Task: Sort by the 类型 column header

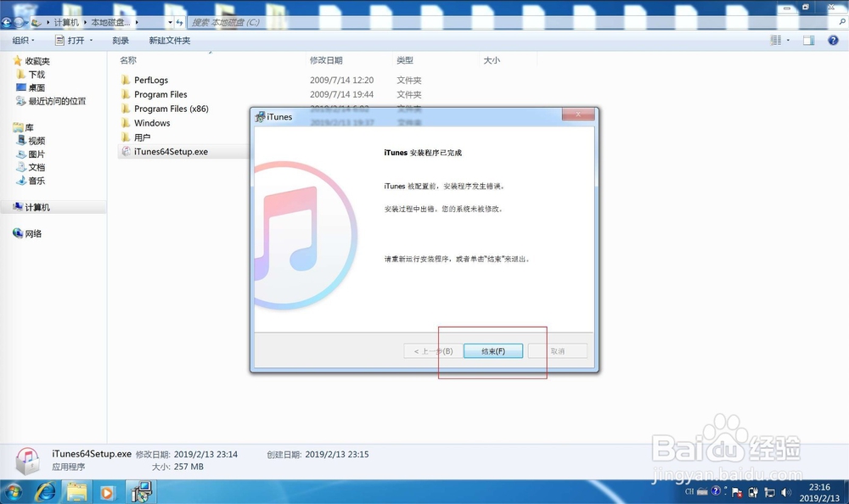Action: 404,60
